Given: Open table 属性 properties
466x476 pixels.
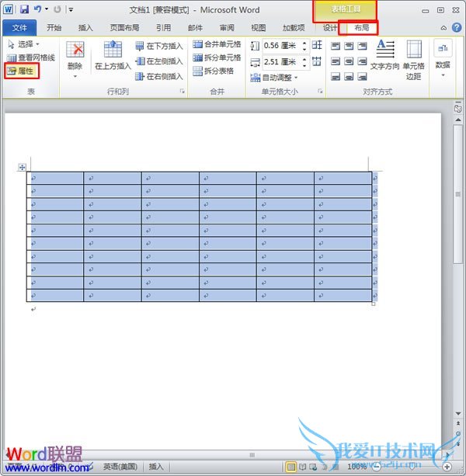Looking at the screenshot, I should [22, 71].
